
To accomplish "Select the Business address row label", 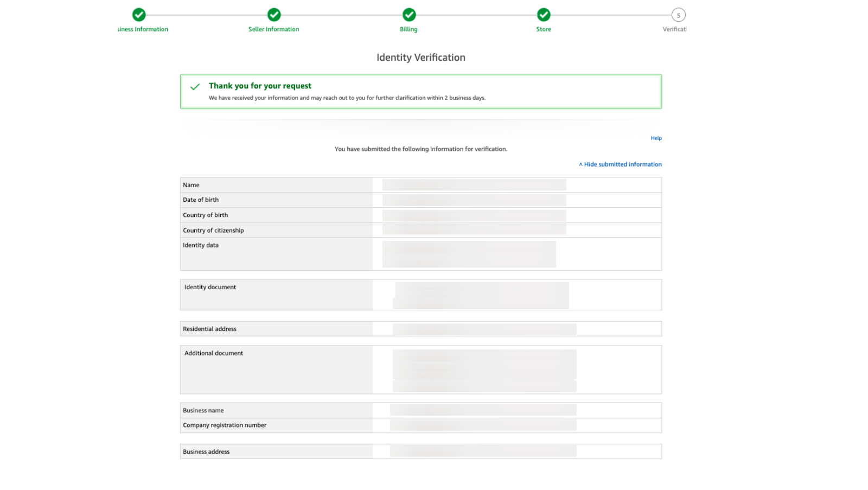I will pos(206,452).
